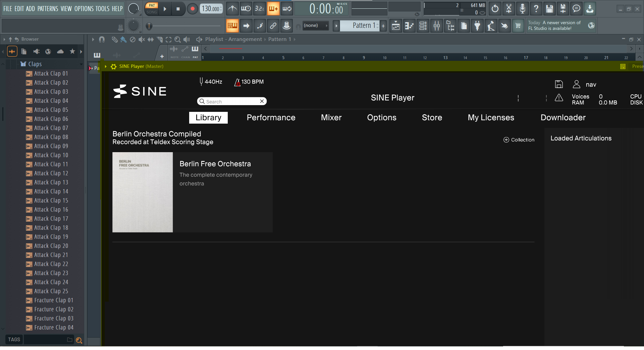
Task: Open the playlist menu arrow
Action: point(93,40)
